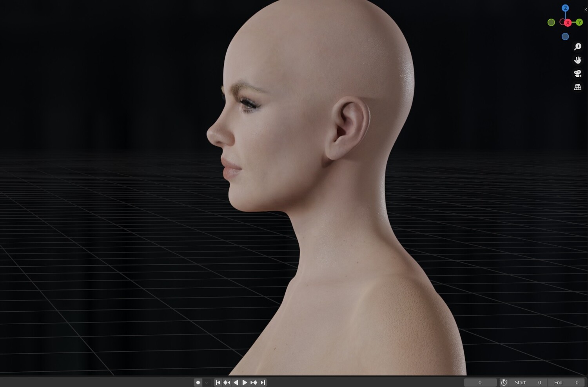Click the Start frame field

pos(528,382)
